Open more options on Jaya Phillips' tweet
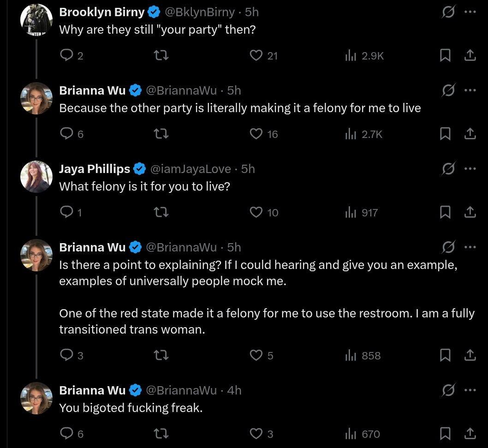Screen dimensions: 488x448 (x=470, y=169)
